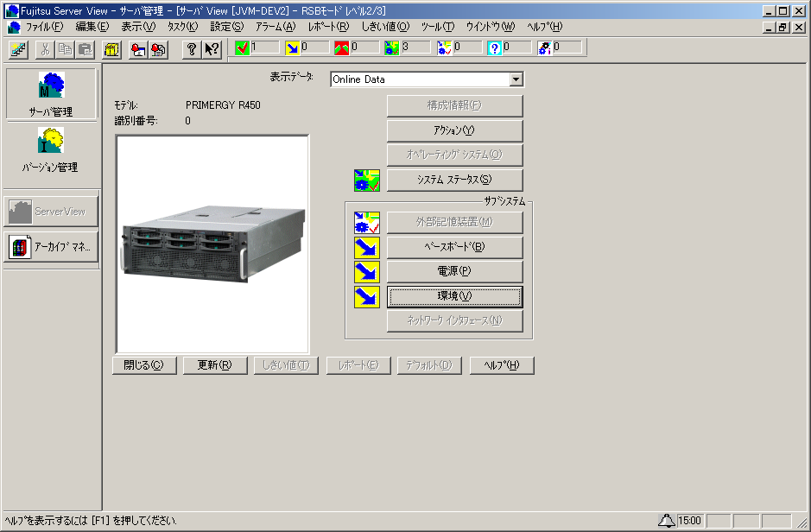Click the yellow arrow icon beside 環境
The image size is (811, 532).
point(367,297)
